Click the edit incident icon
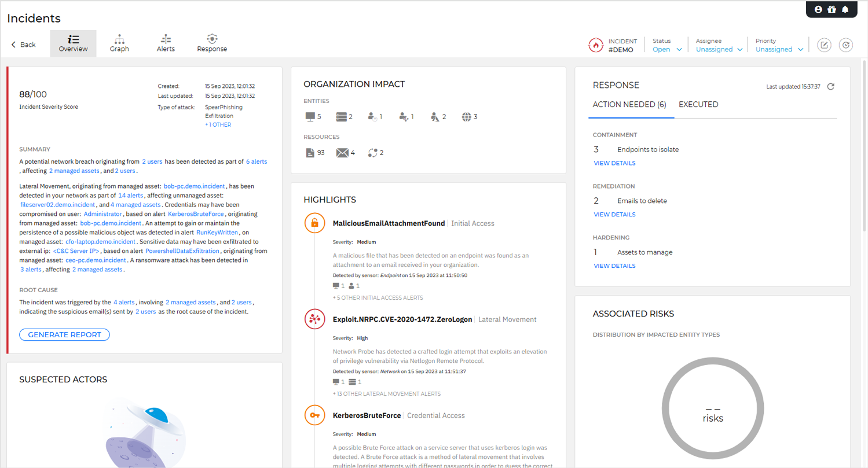This screenshot has height=468, width=868. (x=824, y=45)
